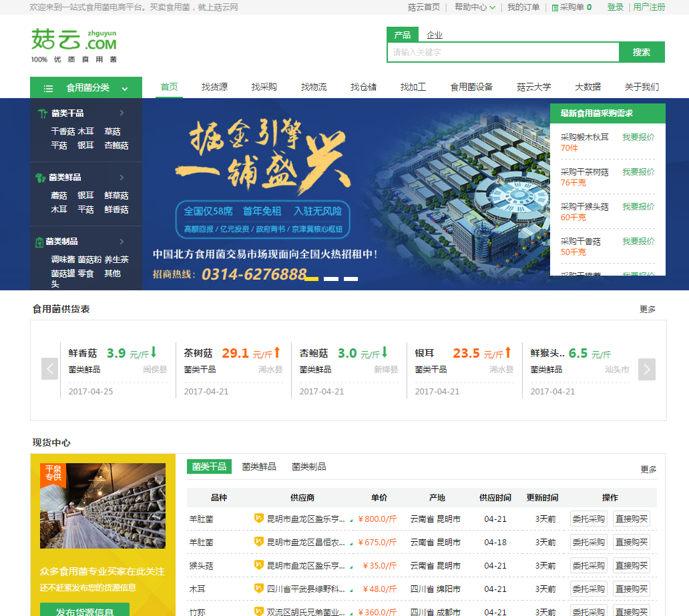The height and width of the screenshot is (616, 689).
Task: Click 直接购买 for ¥800.0 羊肚菌
Action: tap(632, 519)
